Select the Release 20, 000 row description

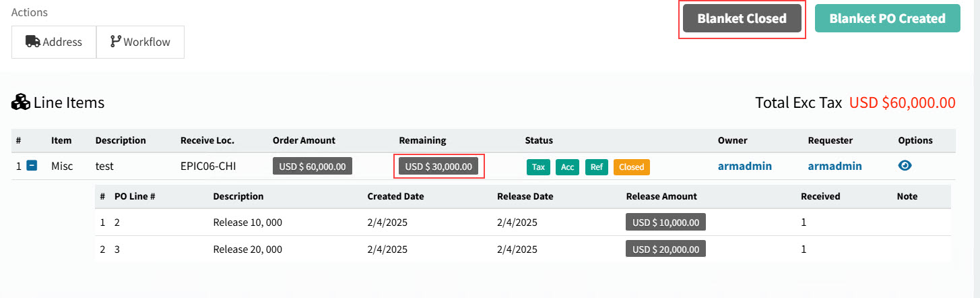tap(247, 249)
